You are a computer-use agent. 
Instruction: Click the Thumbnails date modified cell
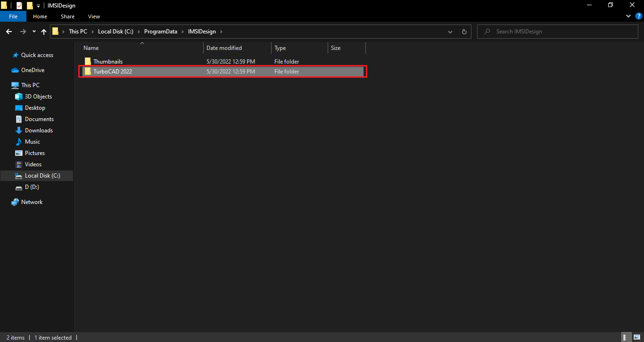(231, 62)
